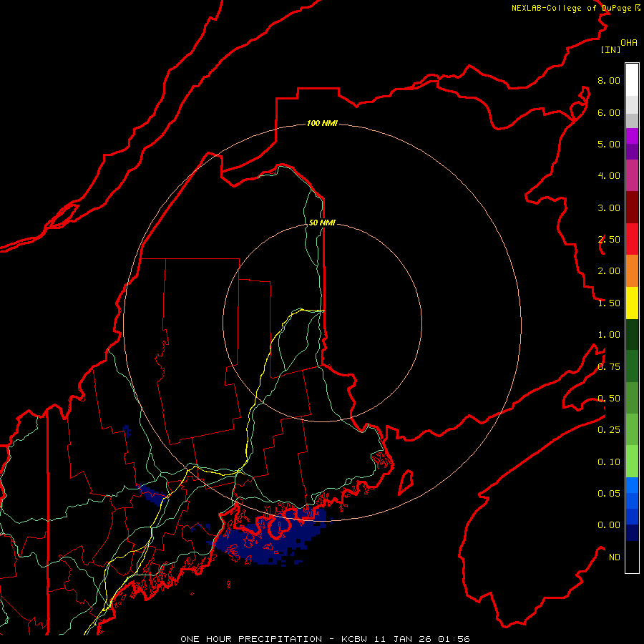Click the 3.00 value on the scale
This screenshot has height=644, width=644.
tap(609, 208)
